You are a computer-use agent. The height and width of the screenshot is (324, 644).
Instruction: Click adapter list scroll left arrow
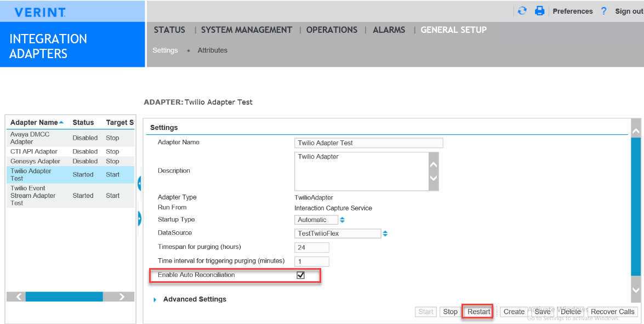click(19, 297)
